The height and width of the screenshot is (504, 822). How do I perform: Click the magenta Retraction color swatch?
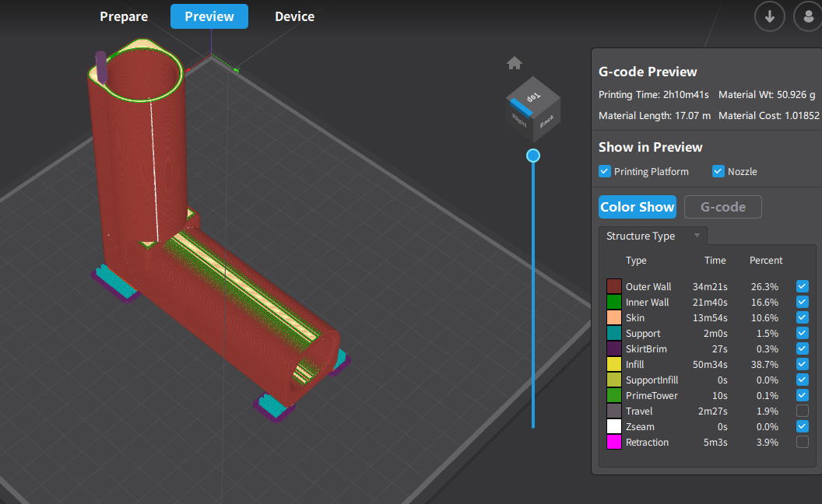click(613, 443)
